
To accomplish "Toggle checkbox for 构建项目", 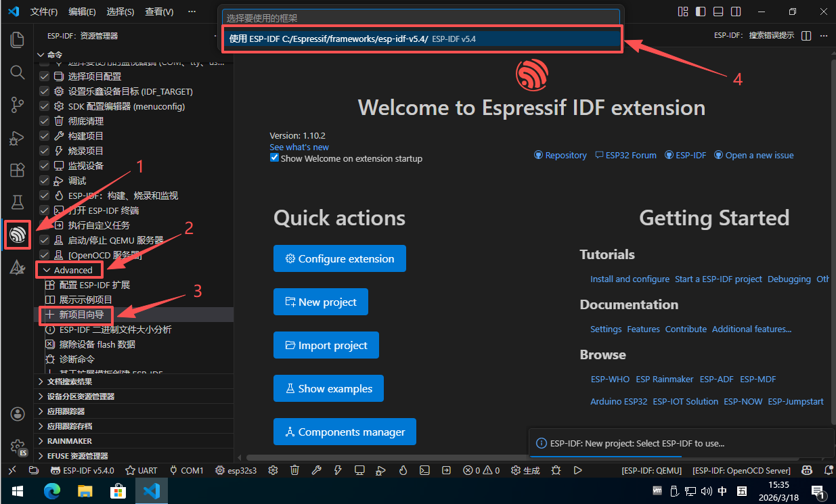I will [45, 136].
